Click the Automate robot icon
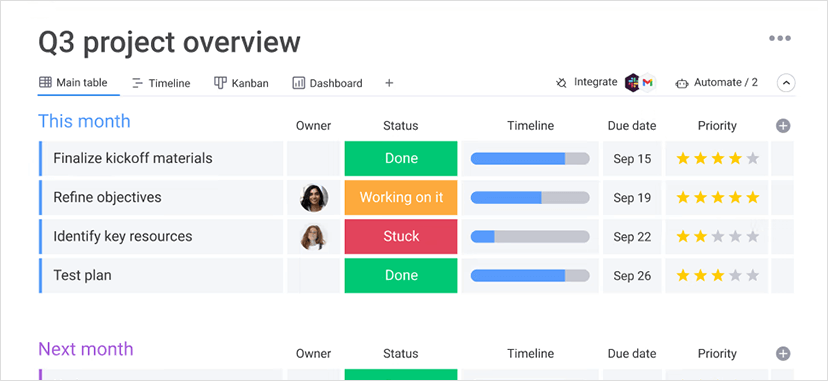Viewport: 828px width, 381px height. click(x=682, y=83)
